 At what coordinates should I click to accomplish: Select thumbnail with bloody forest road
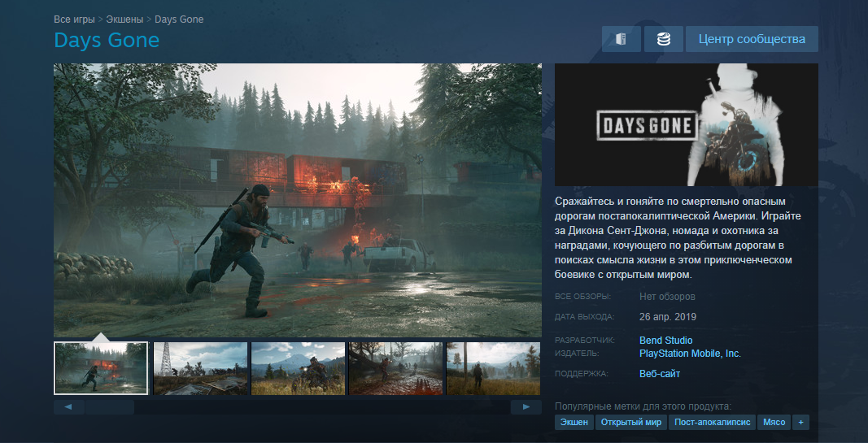click(396, 368)
